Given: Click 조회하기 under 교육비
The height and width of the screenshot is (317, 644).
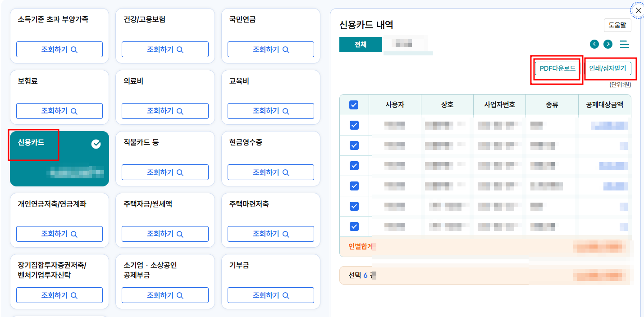Looking at the screenshot, I should tap(271, 111).
